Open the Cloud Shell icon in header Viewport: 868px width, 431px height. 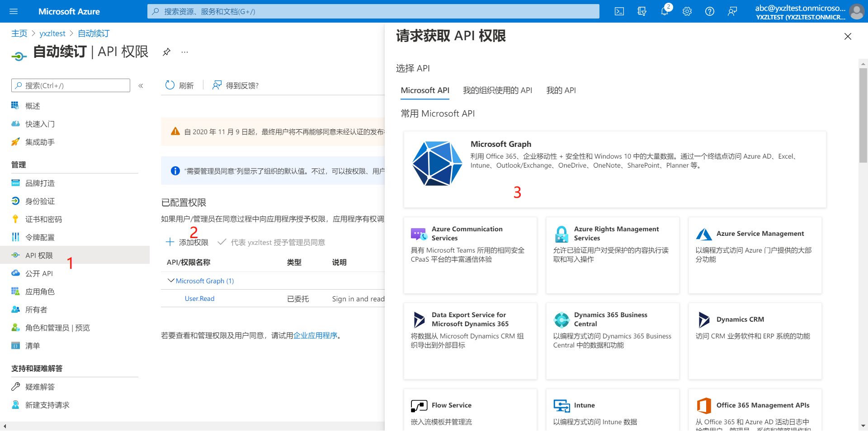point(619,11)
